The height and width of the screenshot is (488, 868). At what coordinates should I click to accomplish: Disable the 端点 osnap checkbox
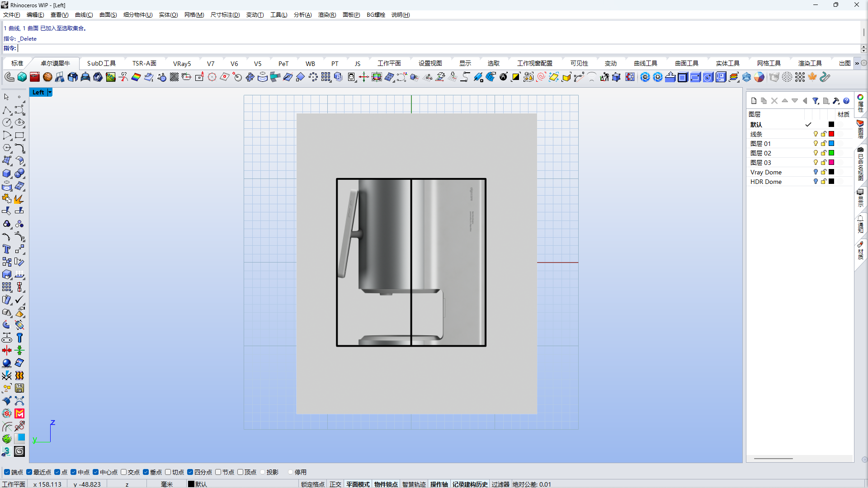coord(7,472)
